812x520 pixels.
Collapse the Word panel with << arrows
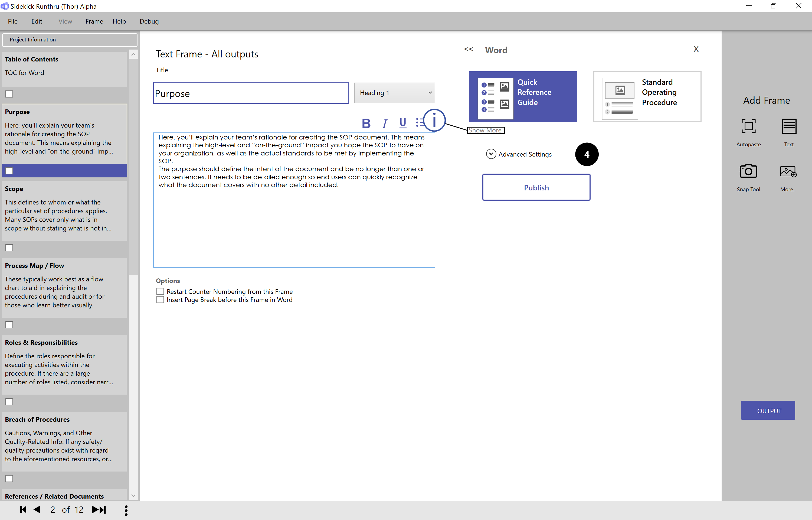(x=469, y=49)
